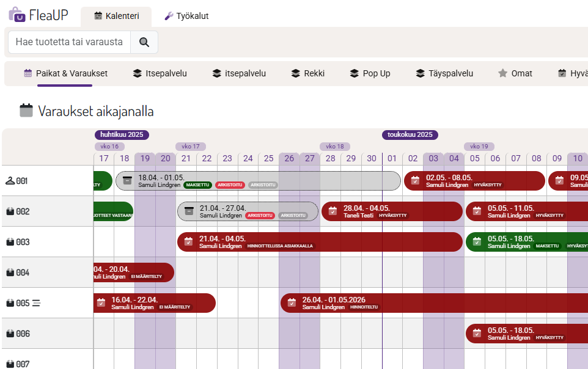Click the calendar icon on the 02.05. - 08.05. booking

415,180
